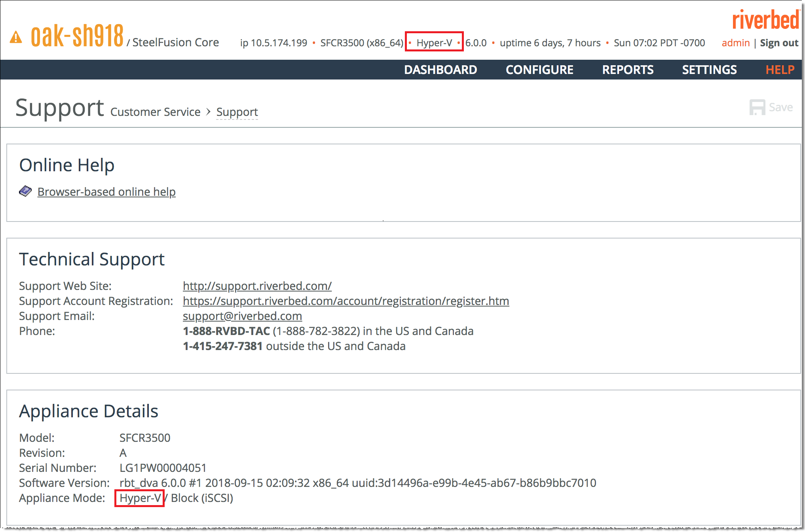Click the Save button label
Viewport: 805px width, 532px height.
pos(780,107)
